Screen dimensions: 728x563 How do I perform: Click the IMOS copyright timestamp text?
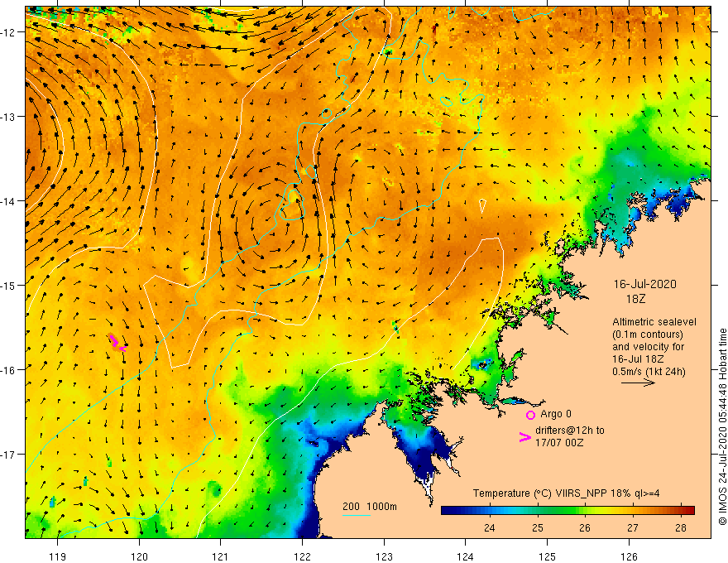coord(722,428)
